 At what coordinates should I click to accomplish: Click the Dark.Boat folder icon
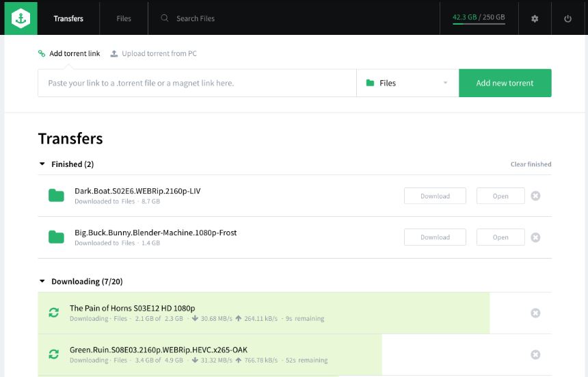click(56, 196)
